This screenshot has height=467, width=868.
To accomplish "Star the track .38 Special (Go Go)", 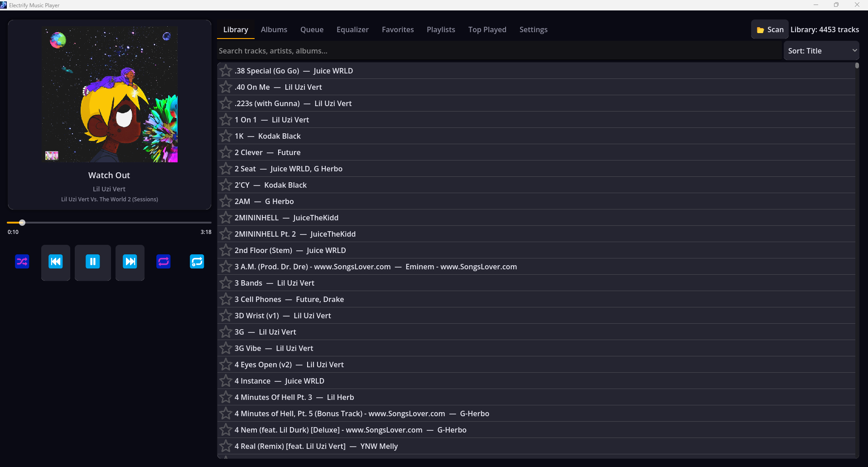I will [x=226, y=71].
